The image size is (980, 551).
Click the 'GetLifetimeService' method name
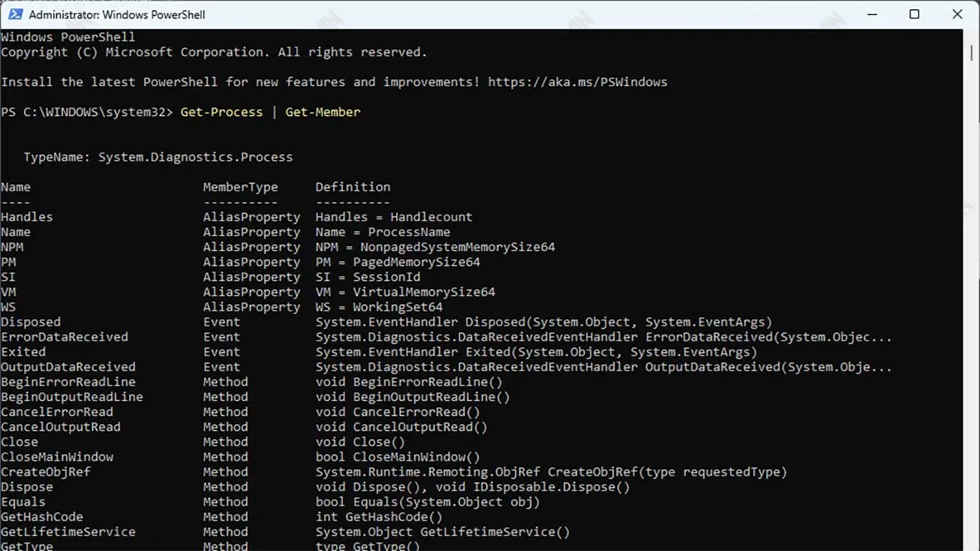point(68,532)
